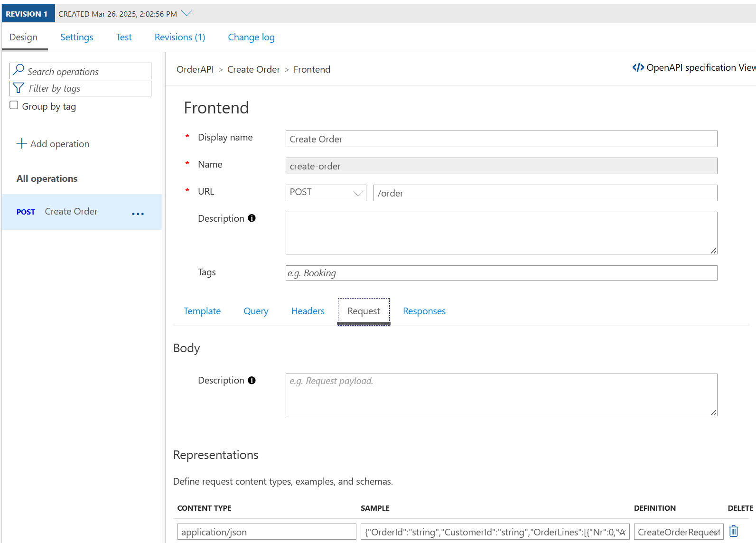Open the ellipsis menu for Create Order

(138, 214)
